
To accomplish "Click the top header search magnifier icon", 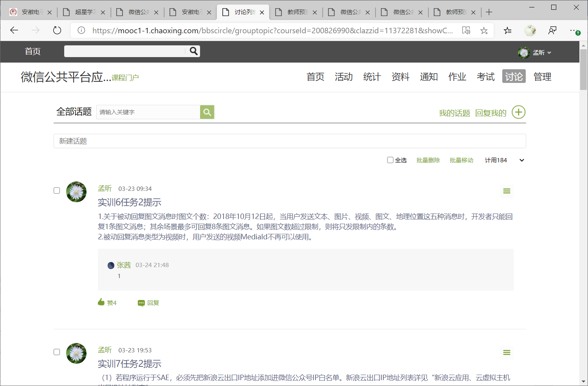I will [193, 51].
